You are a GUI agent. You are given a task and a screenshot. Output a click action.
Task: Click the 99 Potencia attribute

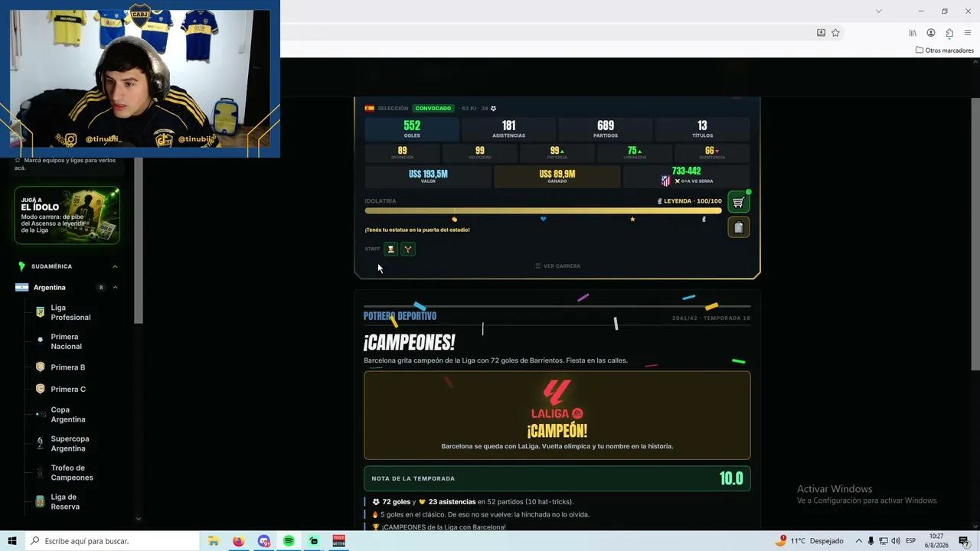(x=557, y=153)
